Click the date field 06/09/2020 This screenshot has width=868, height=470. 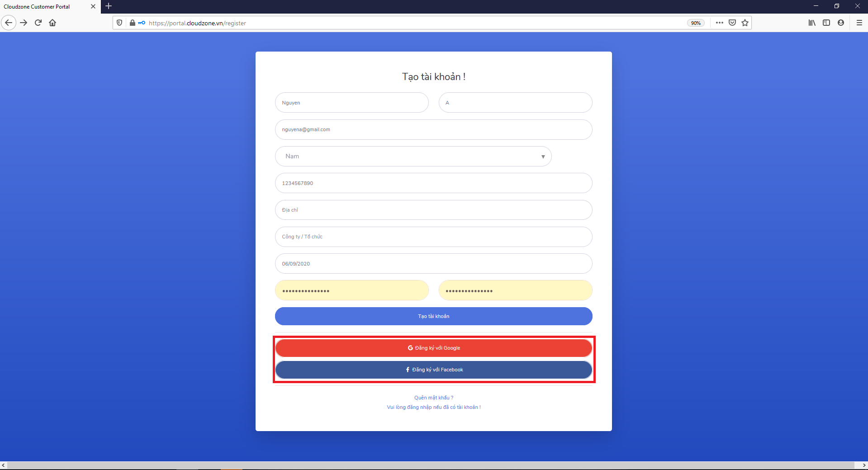433,264
